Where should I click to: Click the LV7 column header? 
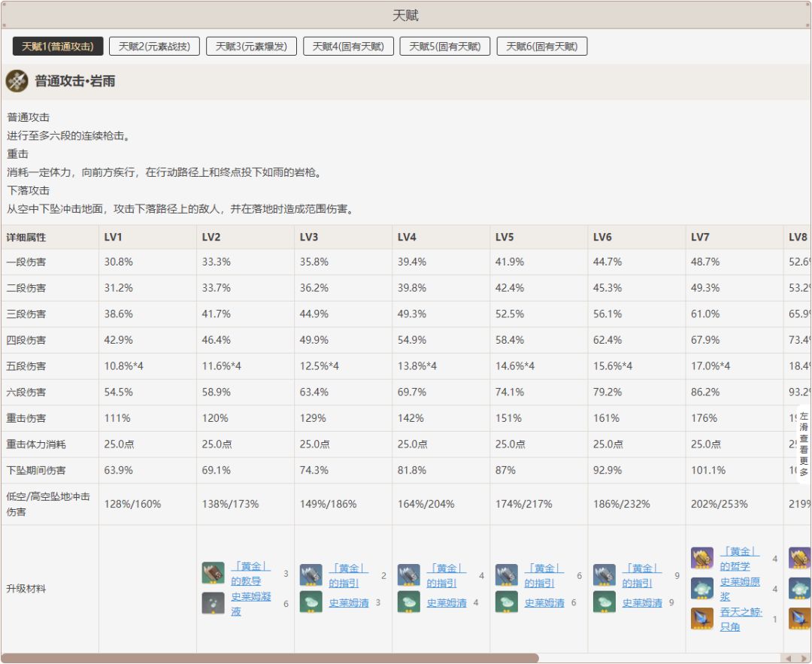pos(735,237)
